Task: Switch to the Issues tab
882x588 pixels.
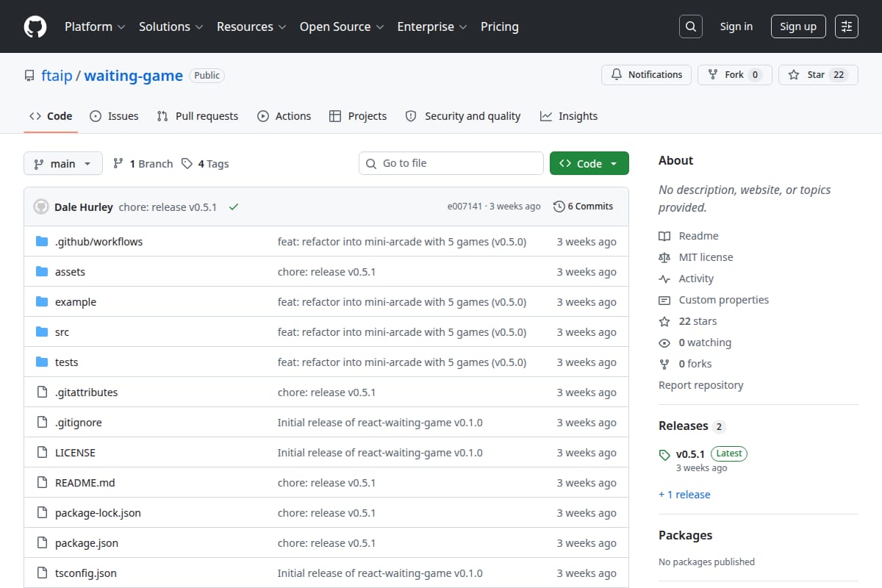Action: [114, 116]
